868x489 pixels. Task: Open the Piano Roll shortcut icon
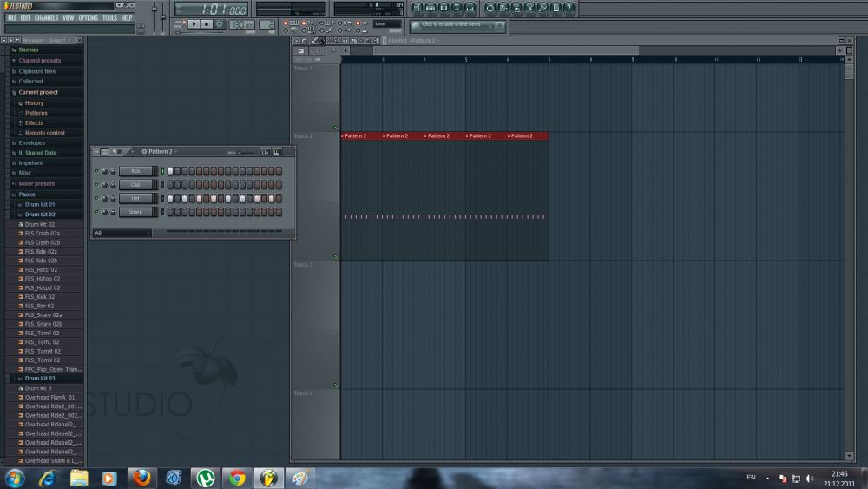pyautogui.click(x=444, y=9)
